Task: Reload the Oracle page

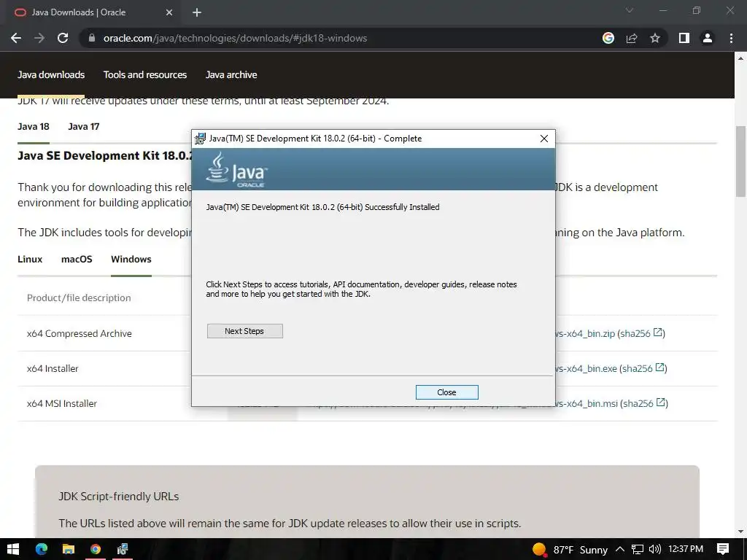Action: coord(63,38)
